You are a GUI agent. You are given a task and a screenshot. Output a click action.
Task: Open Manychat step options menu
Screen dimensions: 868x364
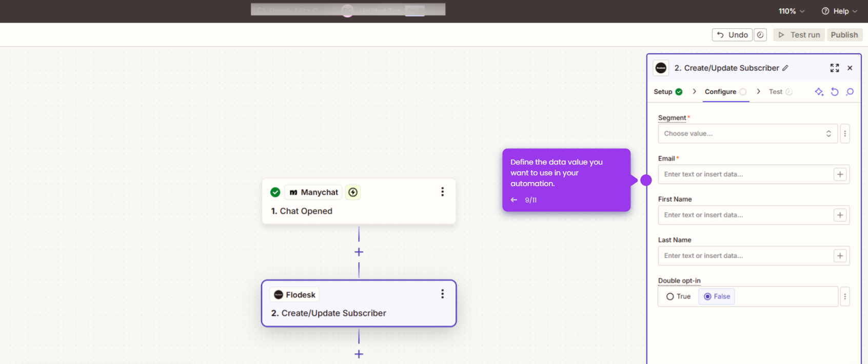442,192
